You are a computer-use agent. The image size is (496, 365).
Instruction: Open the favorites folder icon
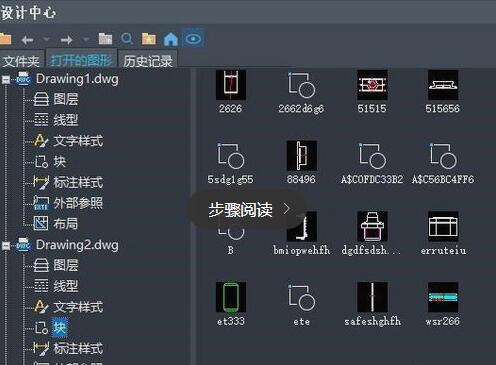(149, 39)
